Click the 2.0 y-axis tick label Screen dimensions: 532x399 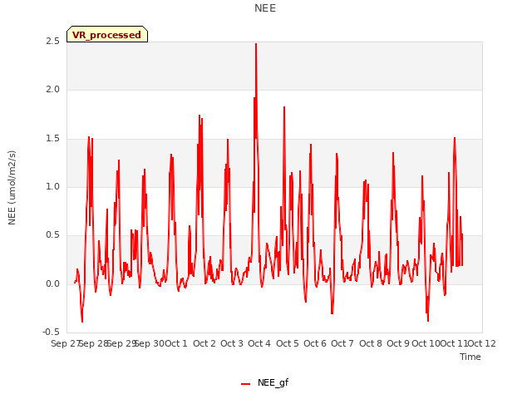tap(52, 90)
